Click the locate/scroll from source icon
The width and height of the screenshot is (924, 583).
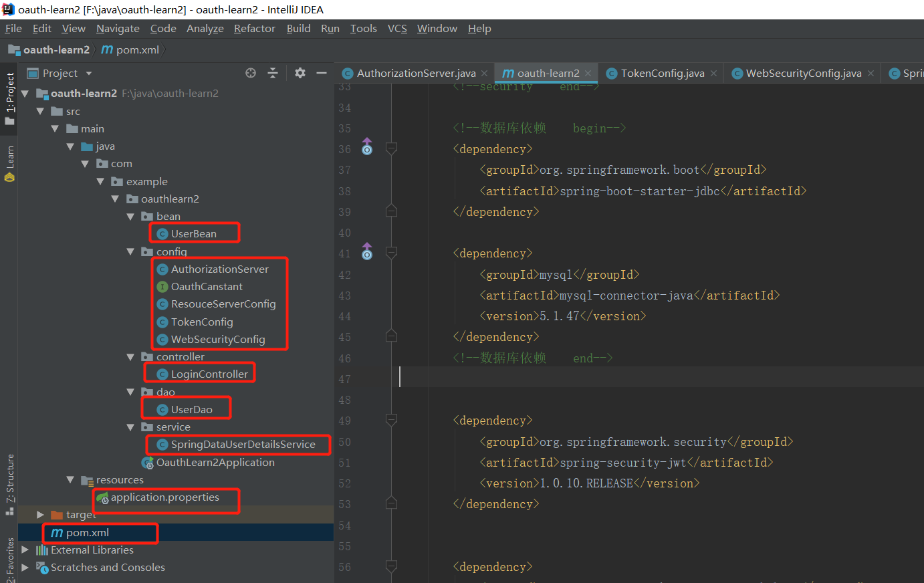[x=251, y=73]
